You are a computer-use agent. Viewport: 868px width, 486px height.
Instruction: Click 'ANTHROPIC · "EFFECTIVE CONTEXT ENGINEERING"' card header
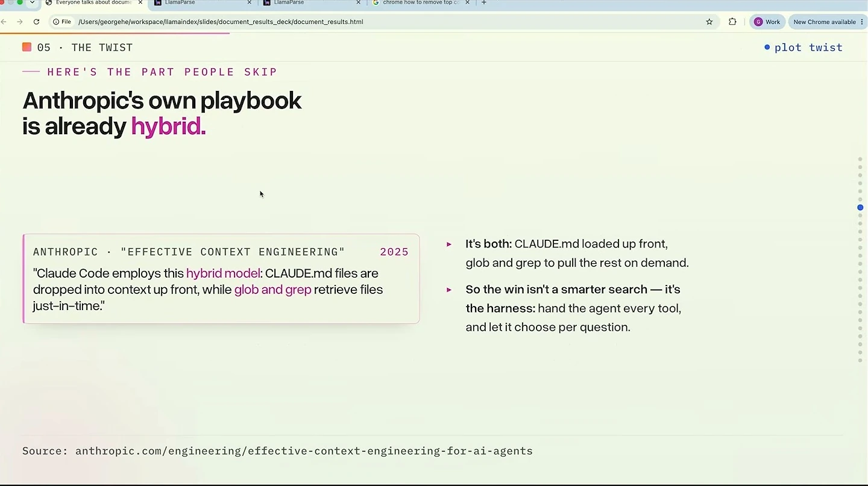click(189, 252)
